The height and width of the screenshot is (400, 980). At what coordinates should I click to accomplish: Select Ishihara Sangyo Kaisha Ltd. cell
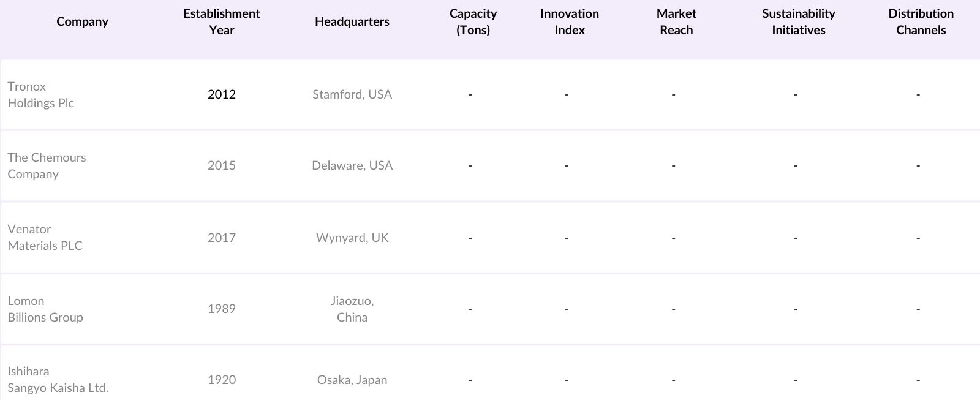point(58,379)
